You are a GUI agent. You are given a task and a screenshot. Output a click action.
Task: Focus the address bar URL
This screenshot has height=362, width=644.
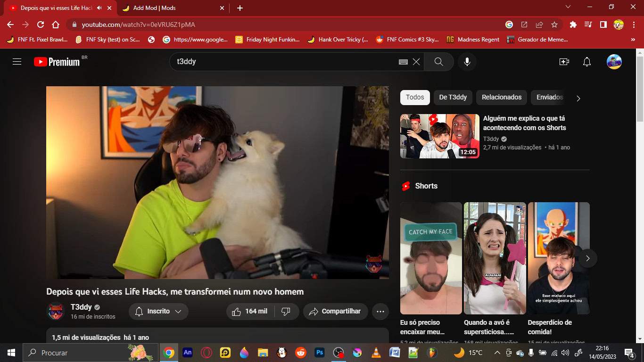click(x=138, y=25)
